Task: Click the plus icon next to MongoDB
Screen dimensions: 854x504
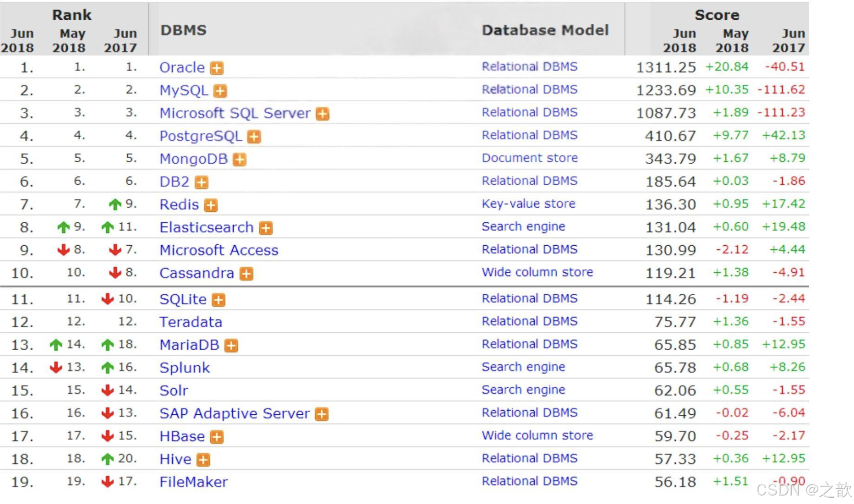Action: point(240,160)
